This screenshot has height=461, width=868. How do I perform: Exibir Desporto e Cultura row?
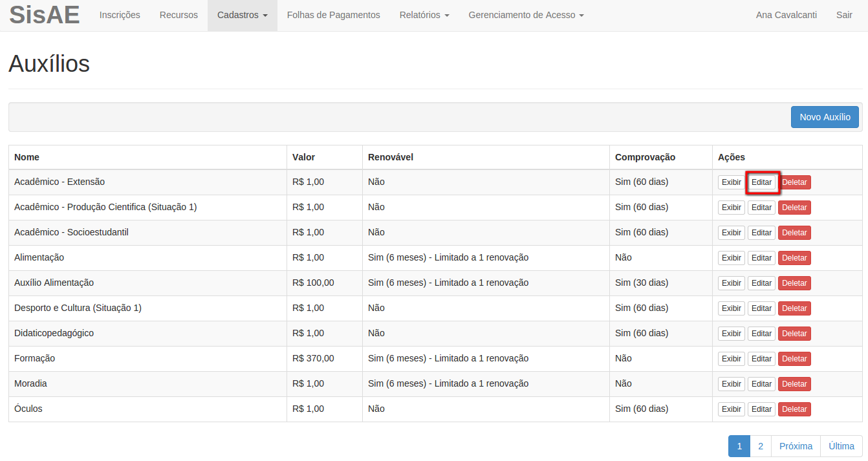coord(732,308)
